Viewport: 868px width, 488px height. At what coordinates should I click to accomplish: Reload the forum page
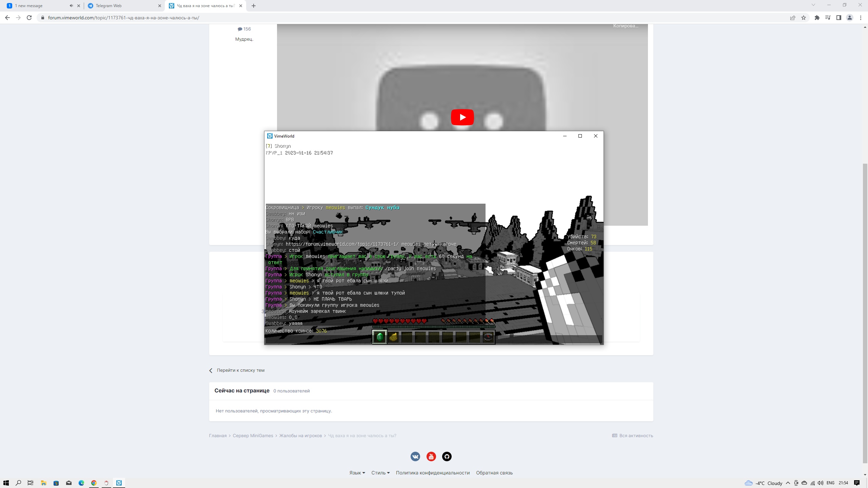(29, 18)
